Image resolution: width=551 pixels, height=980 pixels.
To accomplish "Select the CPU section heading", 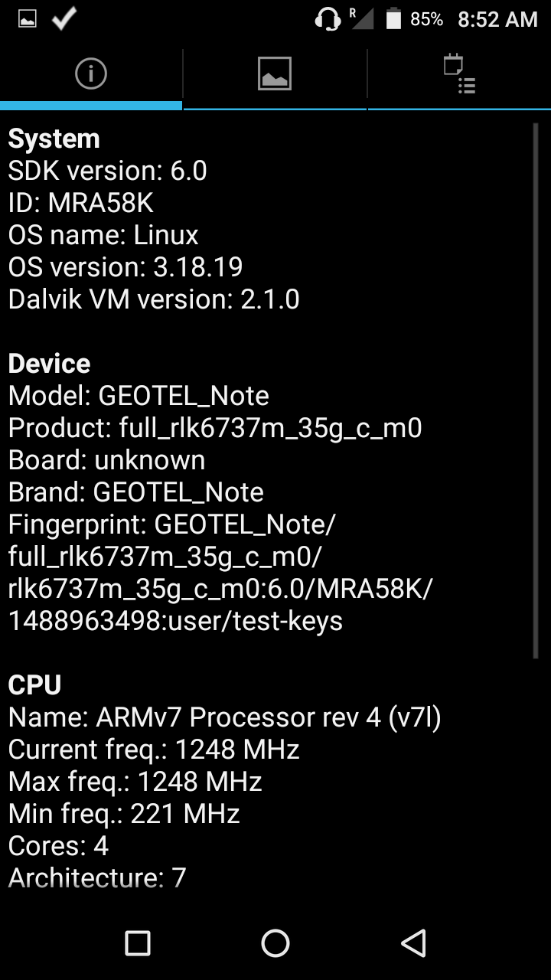I will coord(34,685).
